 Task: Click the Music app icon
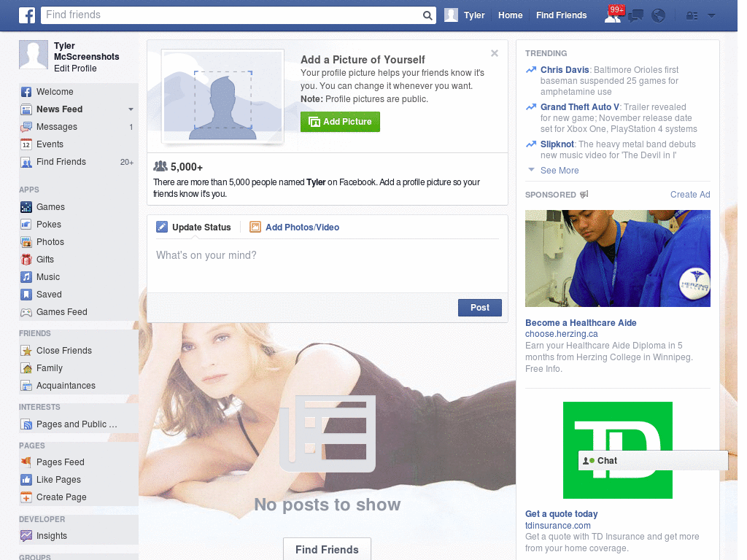(x=26, y=277)
